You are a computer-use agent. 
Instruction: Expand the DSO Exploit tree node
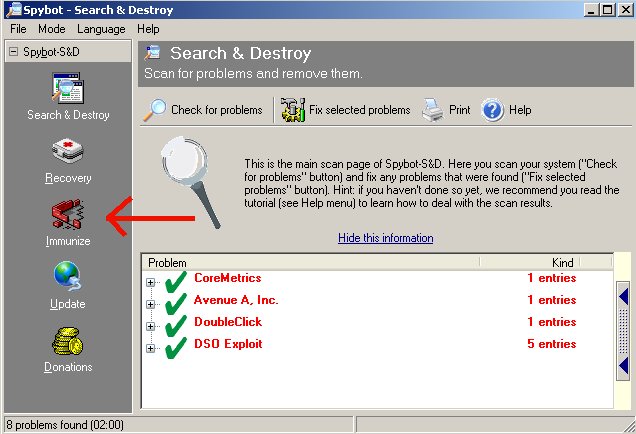(150, 348)
